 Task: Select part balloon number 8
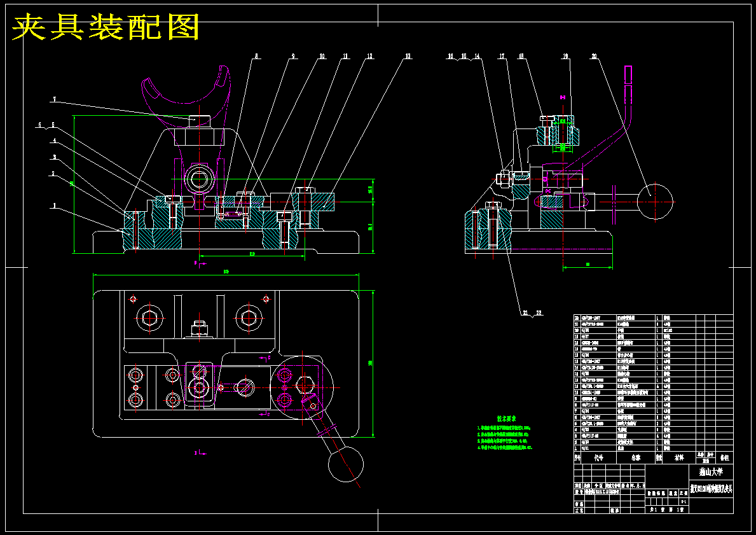(x=256, y=57)
